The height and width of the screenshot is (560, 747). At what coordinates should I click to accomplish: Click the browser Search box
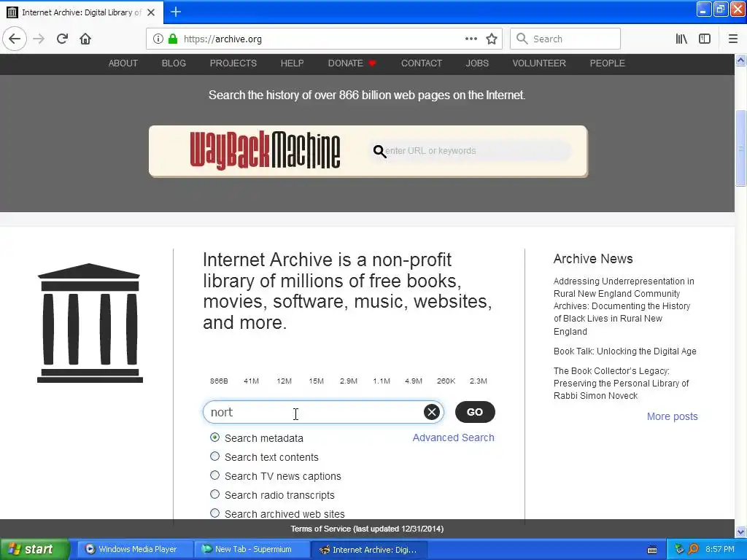tap(565, 39)
